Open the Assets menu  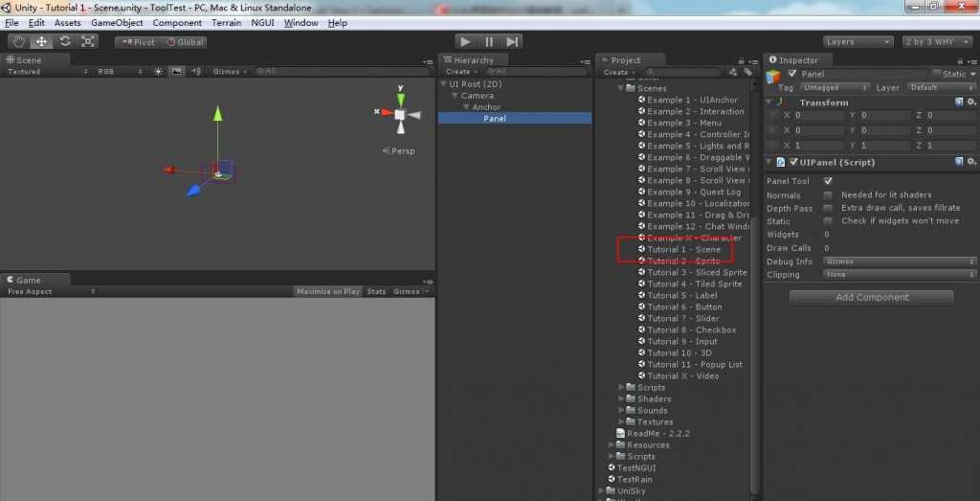68,23
